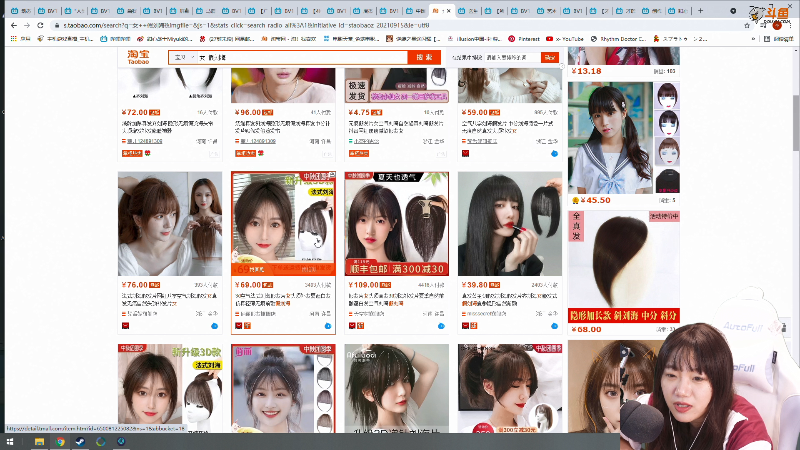Click red Tmall badge on ¥109.00 item
Viewport: 800px width, 450px height.
(352, 326)
